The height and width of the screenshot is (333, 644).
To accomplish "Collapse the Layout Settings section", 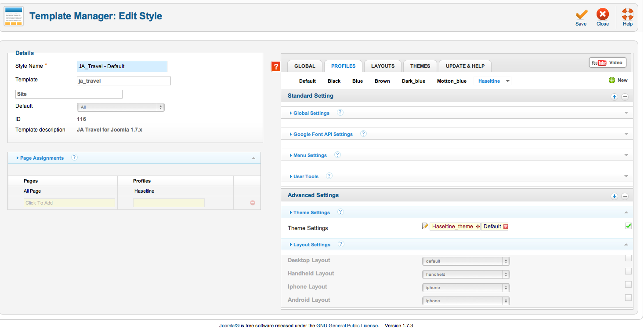I will tap(457, 245).
